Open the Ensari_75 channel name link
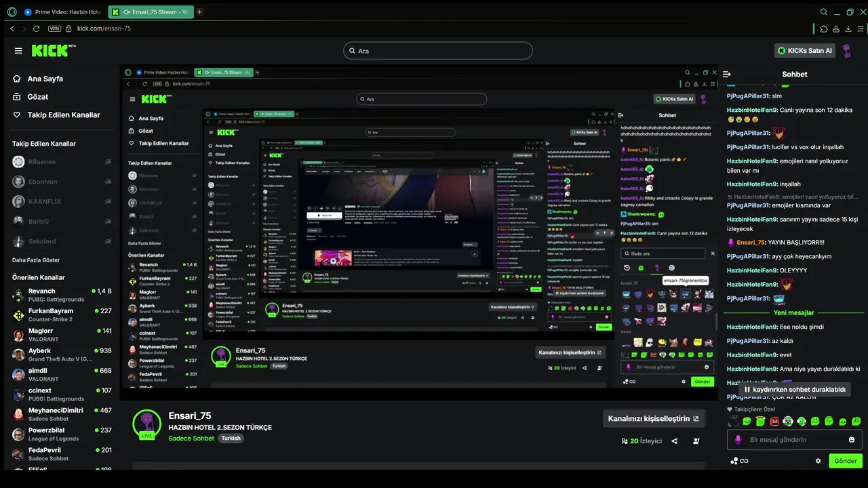The width and height of the screenshot is (868, 488). click(190, 416)
